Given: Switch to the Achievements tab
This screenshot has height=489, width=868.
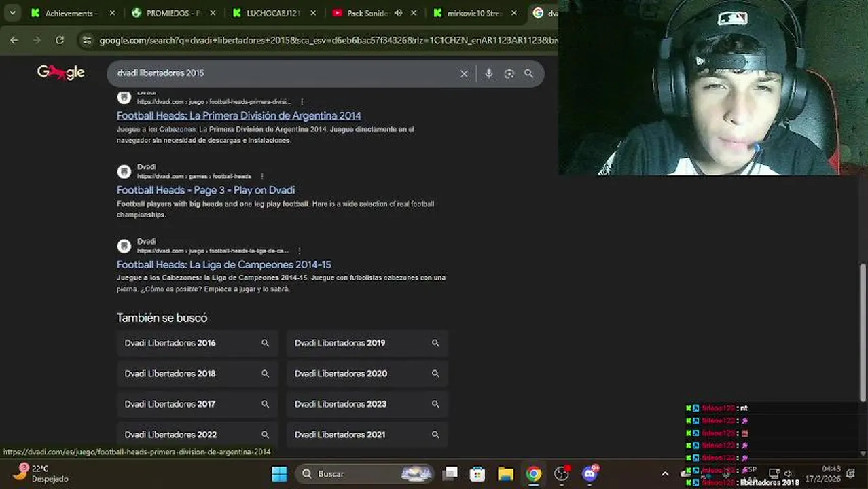Looking at the screenshot, I should pyautogui.click(x=65, y=13).
